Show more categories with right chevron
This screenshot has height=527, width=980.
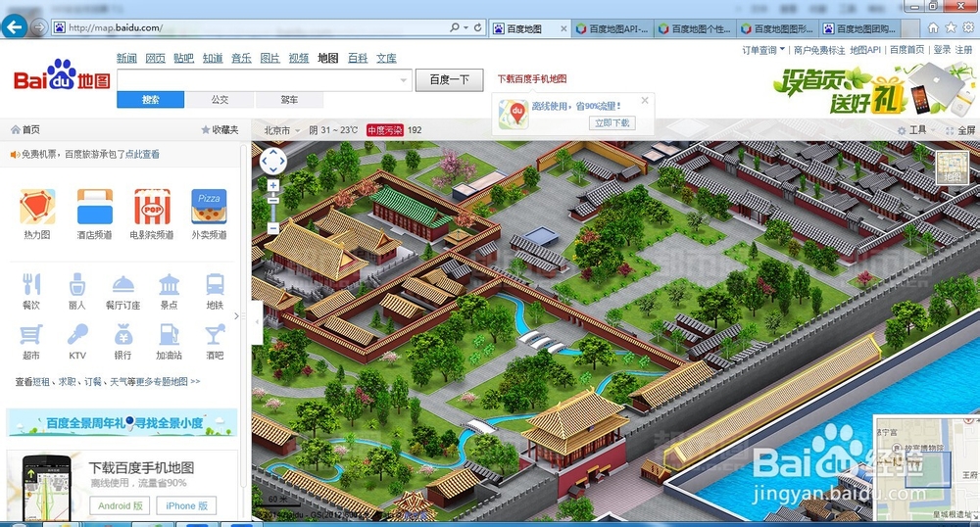[236, 316]
